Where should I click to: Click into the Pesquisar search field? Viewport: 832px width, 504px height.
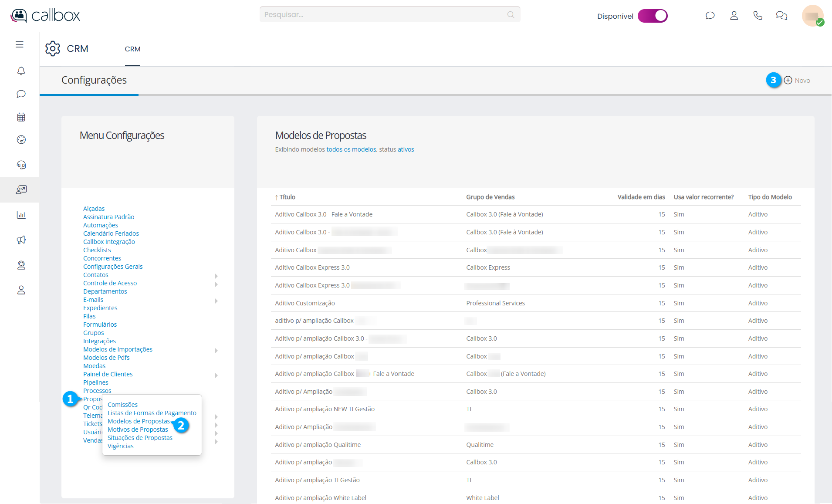click(x=383, y=15)
